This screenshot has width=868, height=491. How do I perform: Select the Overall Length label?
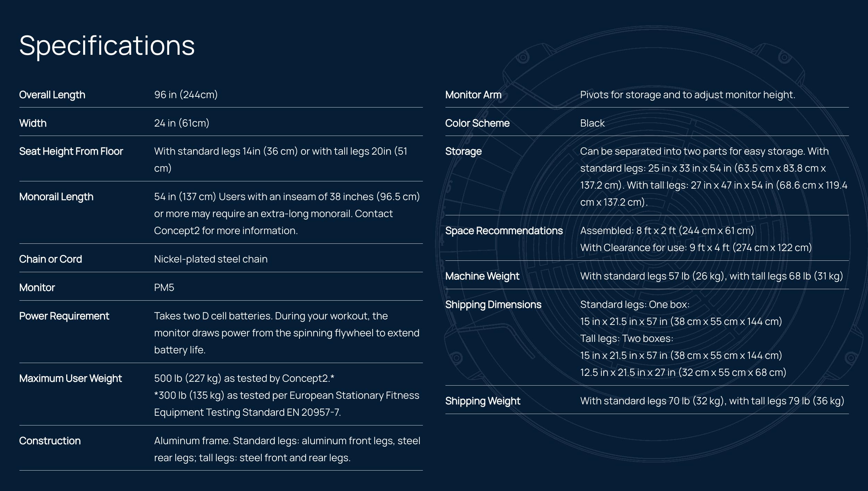[52, 95]
